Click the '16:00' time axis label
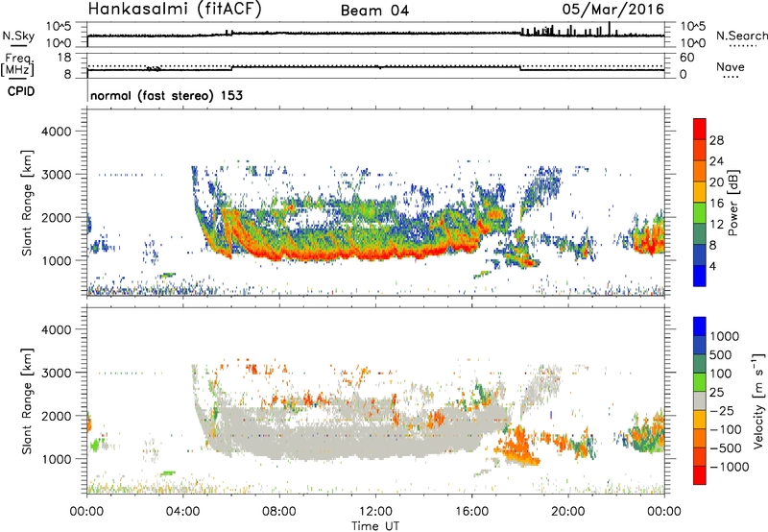 coord(471,512)
